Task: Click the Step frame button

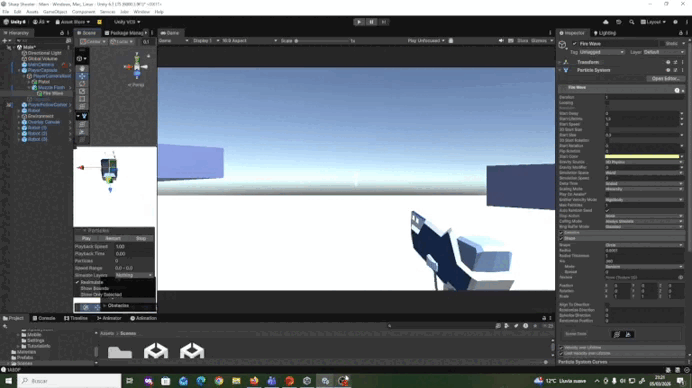Action: (384, 22)
